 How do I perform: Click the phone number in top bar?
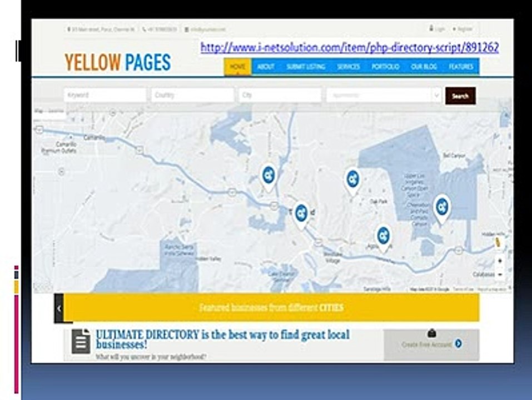click(160, 29)
